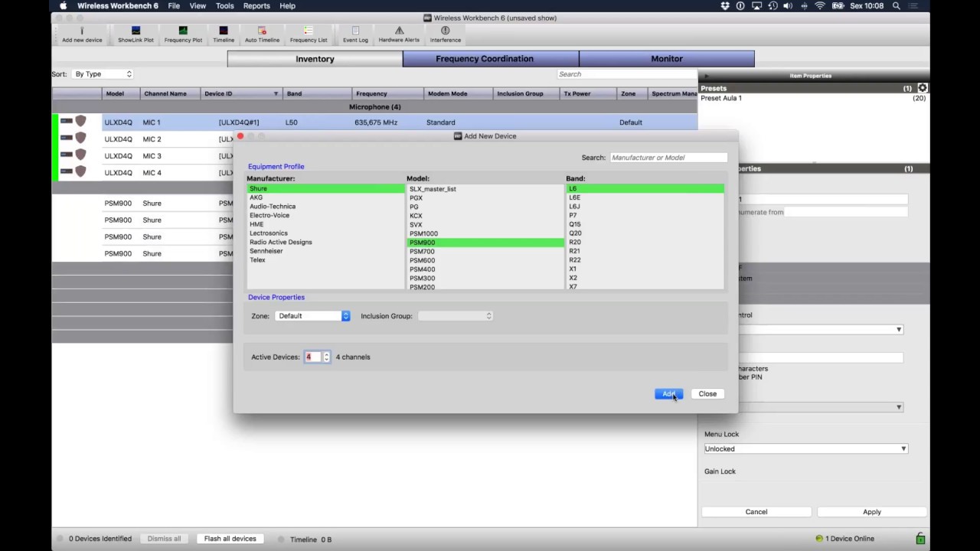Open the Frequency Plot tool

click(x=183, y=34)
